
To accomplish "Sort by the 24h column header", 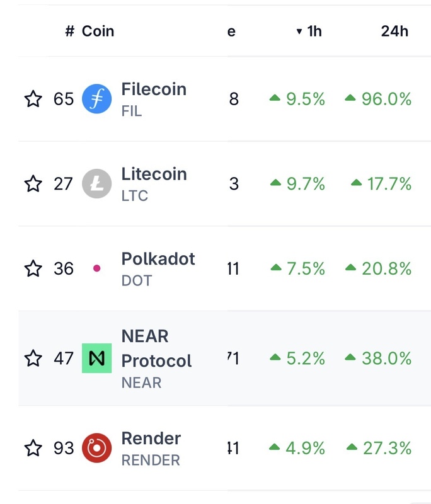I will coord(394,31).
